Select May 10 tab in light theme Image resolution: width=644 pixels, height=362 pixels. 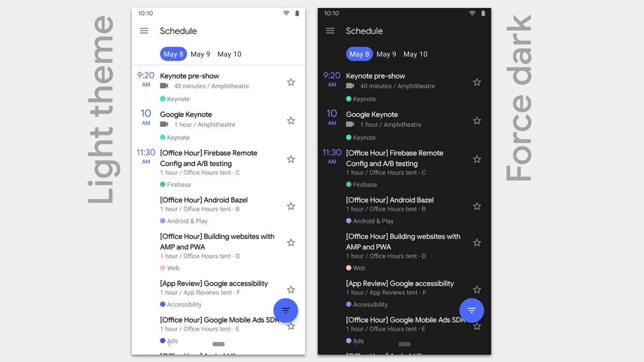coord(229,54)
